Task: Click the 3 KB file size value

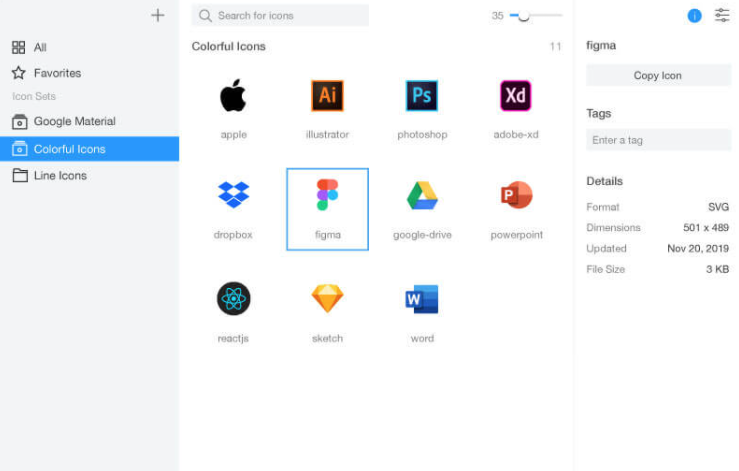Action: click(717, 269)
